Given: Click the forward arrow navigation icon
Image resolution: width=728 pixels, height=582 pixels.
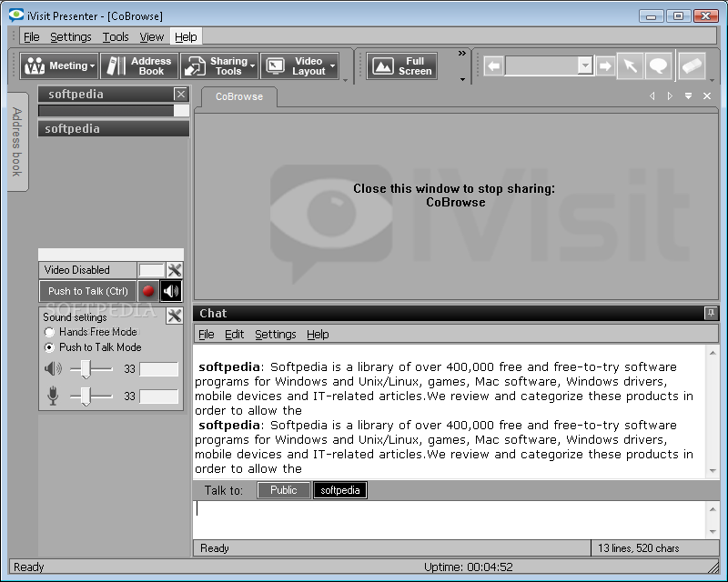Looking at the screenshot, I should (x=604, y=65).
